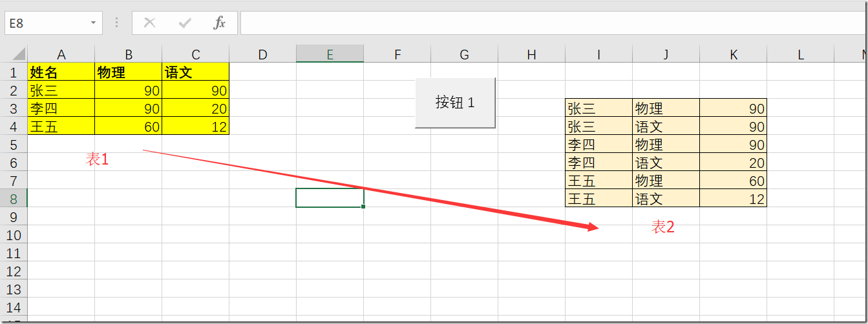Select cell A4 containing 王五
868x324 pixels.
[x=61, y=126]
